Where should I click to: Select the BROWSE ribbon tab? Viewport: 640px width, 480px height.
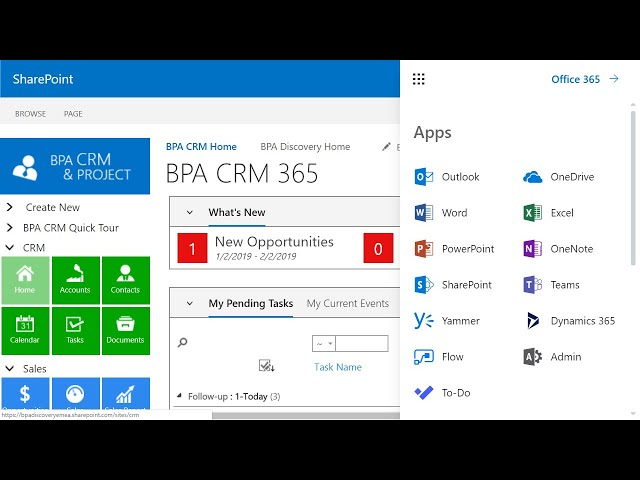(31, 114)
